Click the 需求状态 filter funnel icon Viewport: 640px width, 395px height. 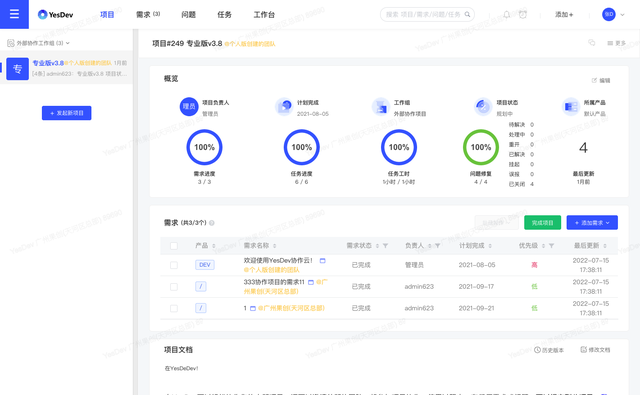[385, 246]
